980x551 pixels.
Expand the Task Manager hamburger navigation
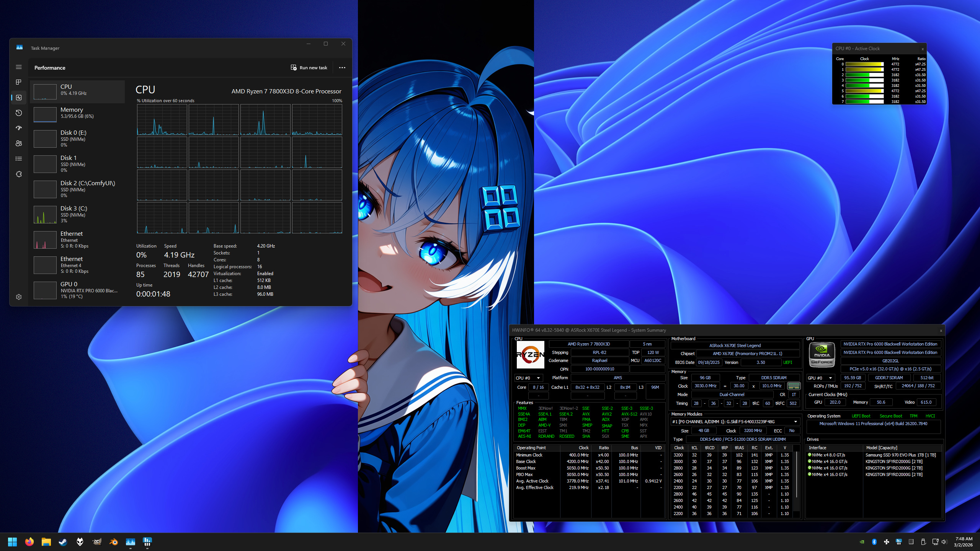19,67
